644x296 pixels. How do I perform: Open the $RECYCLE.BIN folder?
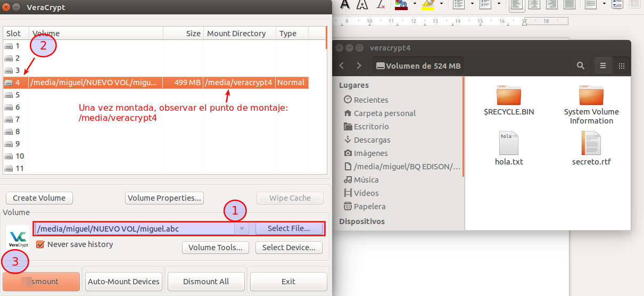(508, 100)
